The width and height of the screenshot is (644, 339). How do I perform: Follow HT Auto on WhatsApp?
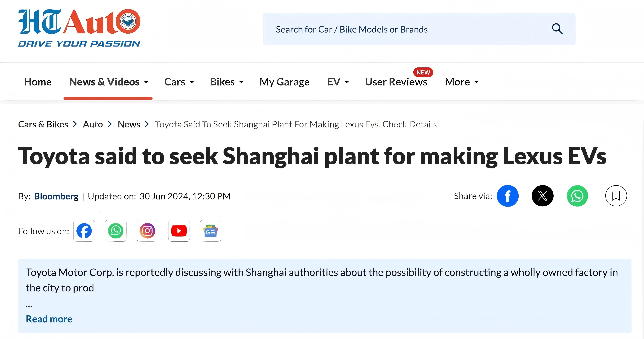click(116, 231)
